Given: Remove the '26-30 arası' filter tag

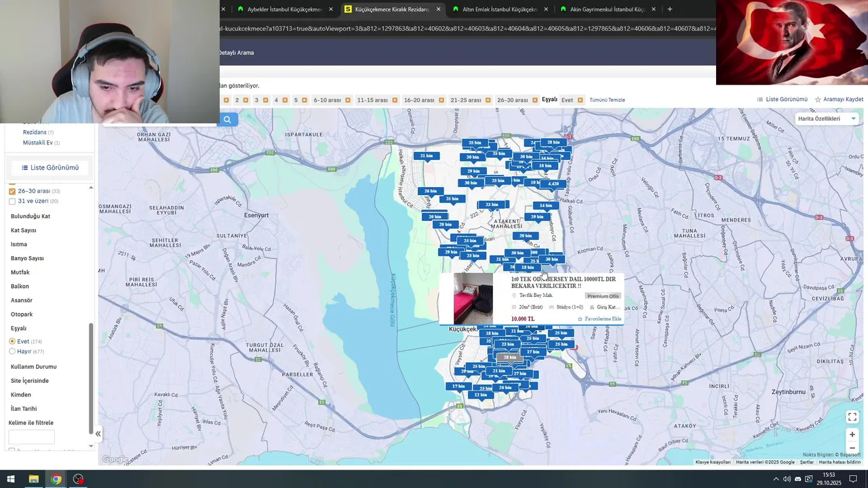Looking at the screenshot, I should pyautogui.click(x=535, y=100).
